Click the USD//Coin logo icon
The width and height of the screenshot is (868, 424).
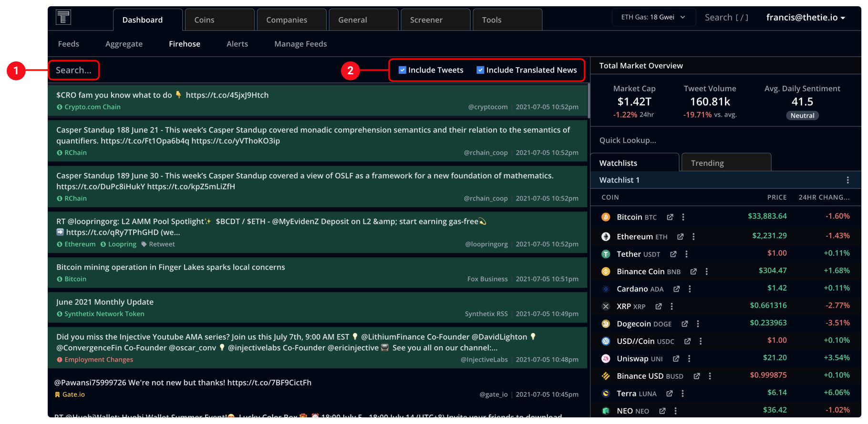[606, 341]
